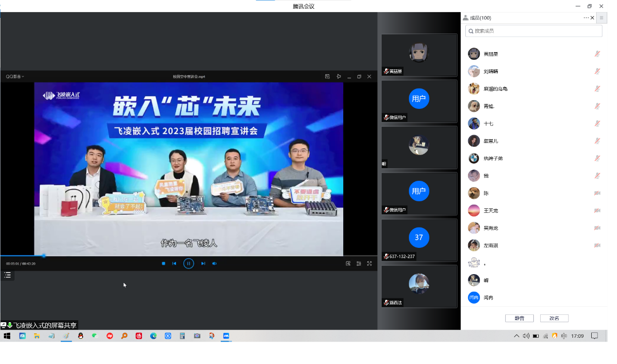Click the muted mic icon for 刘晴晴
Screen dimensions: 617x364
click(x=597, y=71)
